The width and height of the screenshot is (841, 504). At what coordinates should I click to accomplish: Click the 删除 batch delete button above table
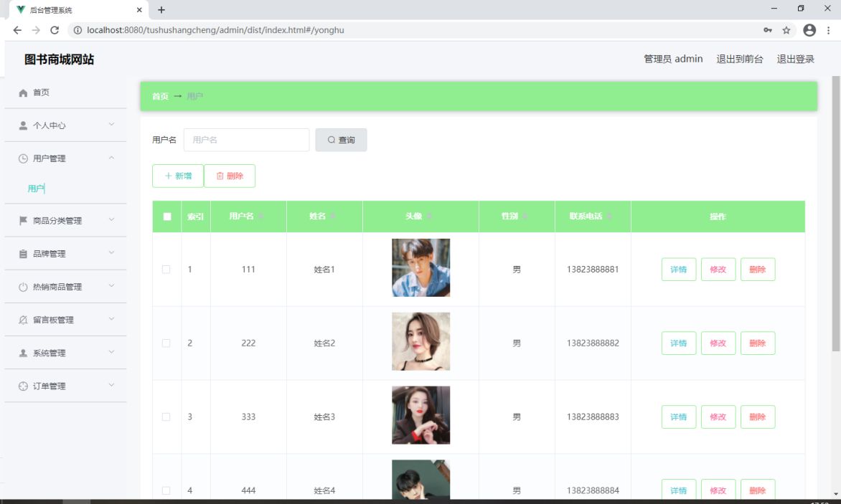230,176
